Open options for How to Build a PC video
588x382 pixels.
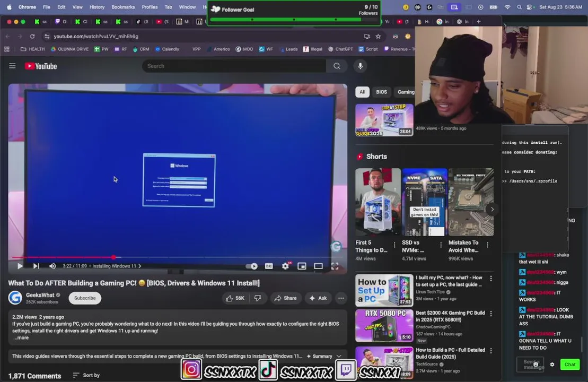click(x=491, y=351)
